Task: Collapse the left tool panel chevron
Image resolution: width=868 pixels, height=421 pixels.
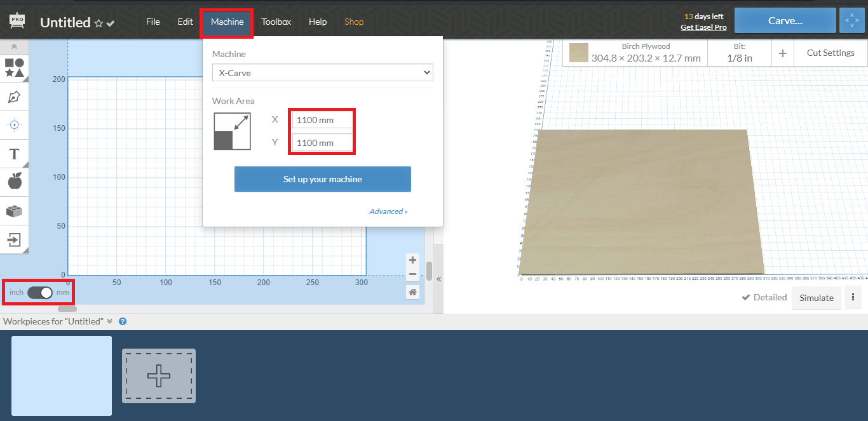Action: coord(14,47)
